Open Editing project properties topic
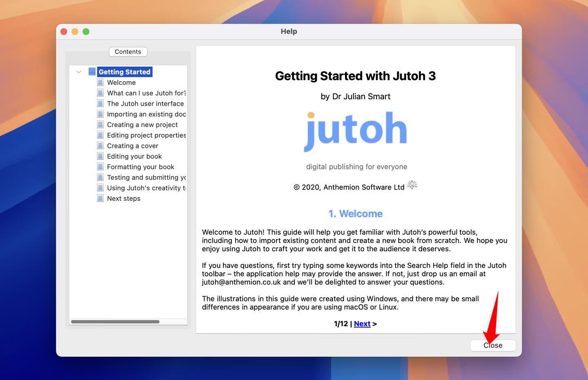Screen dimensions: 588x380 147,135
